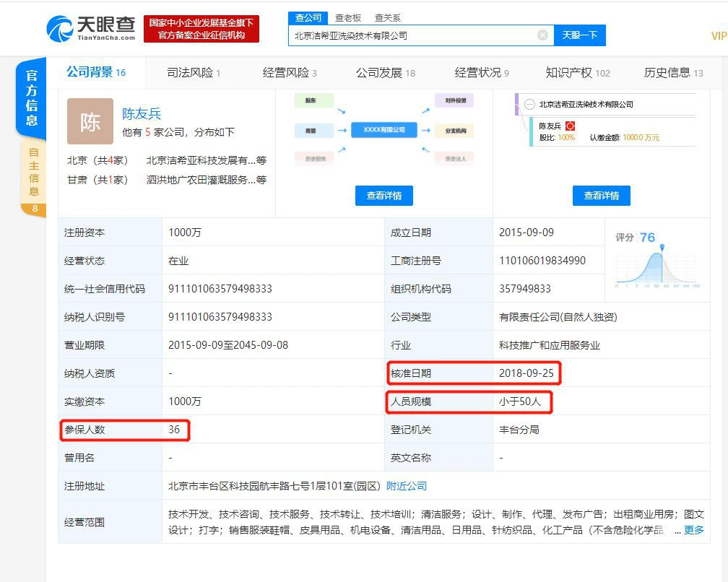
Task: Click organization code 357949833
Action: (x=524, y=289)
